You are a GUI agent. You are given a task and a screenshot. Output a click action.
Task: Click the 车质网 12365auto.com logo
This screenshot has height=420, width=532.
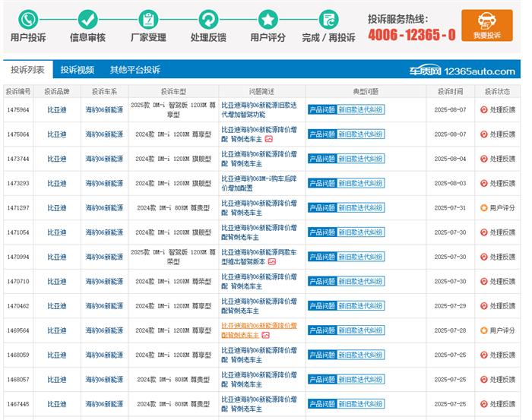point(462,71)
